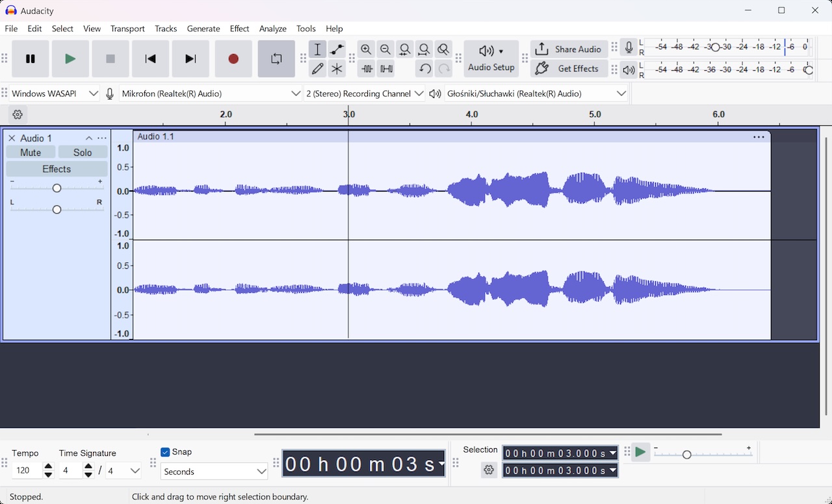Click the Get Effects button
Screen dimensions: 832x504
tap(569, 68)
